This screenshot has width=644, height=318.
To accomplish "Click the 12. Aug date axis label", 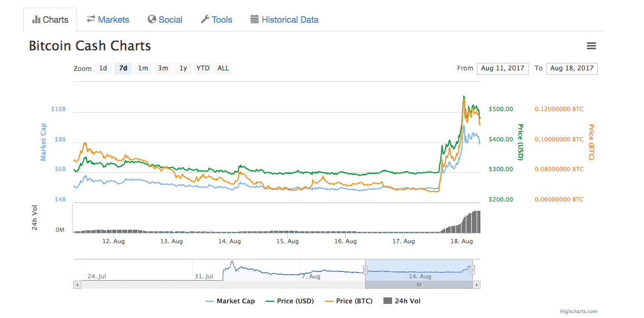I will 113,242.
